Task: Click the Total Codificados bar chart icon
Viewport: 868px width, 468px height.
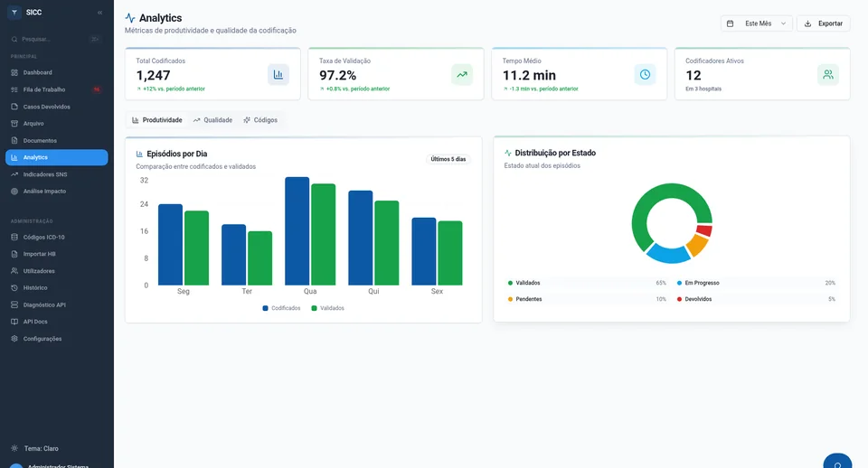Action: 278,75
